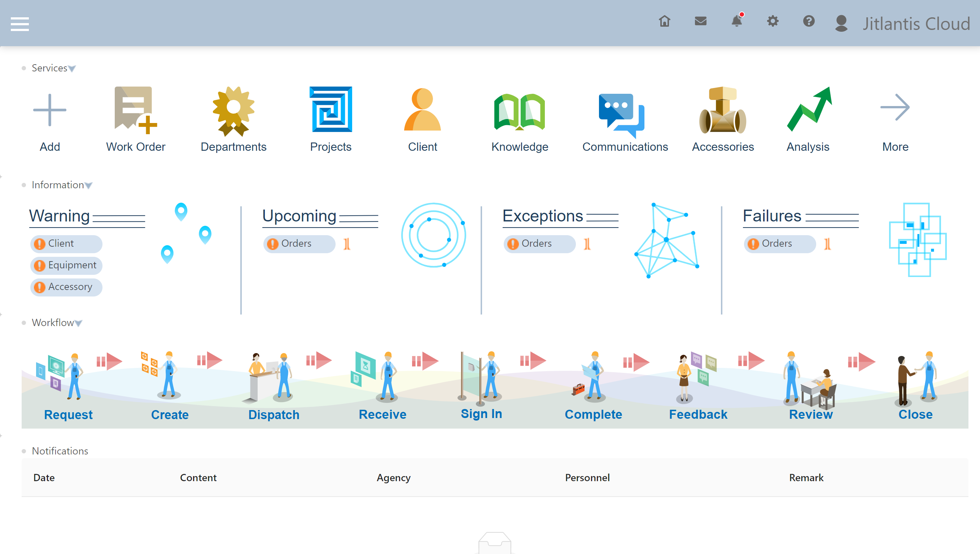The width and height of the screenshot is (980, 554).
Task: Click the Content column header
Action: (198, 478)
